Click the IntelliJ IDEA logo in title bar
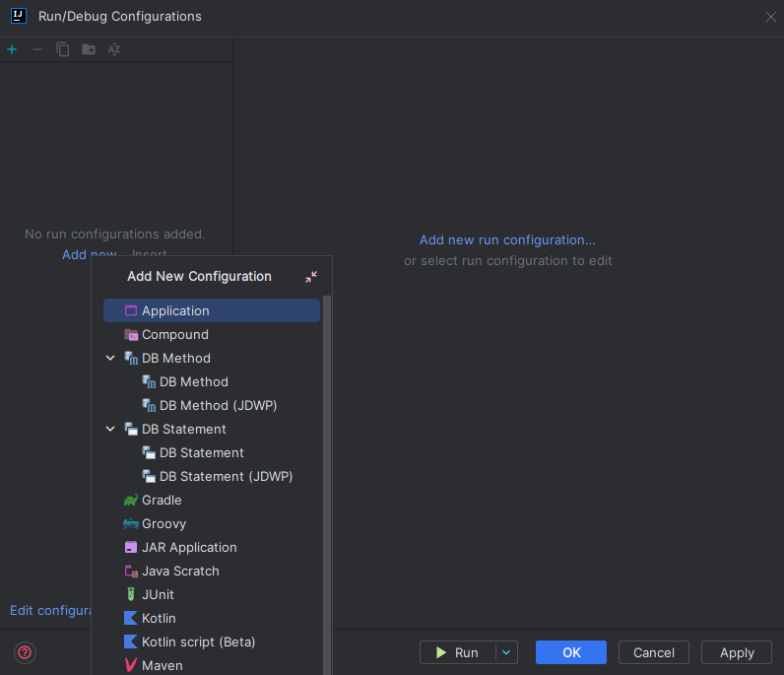This screenshot has height=675, width=784. click(x=19, y=16)
